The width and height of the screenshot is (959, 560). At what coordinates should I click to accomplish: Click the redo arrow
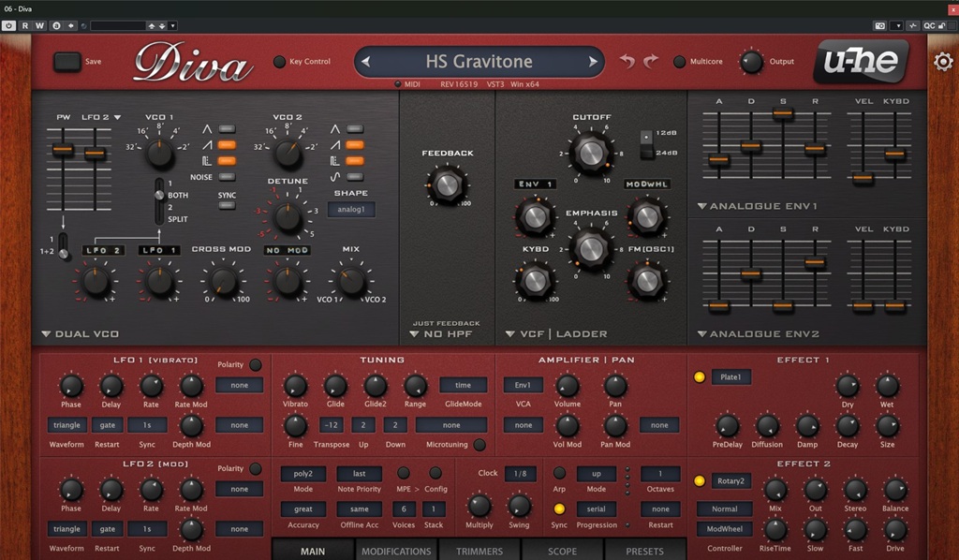(651, 61)
